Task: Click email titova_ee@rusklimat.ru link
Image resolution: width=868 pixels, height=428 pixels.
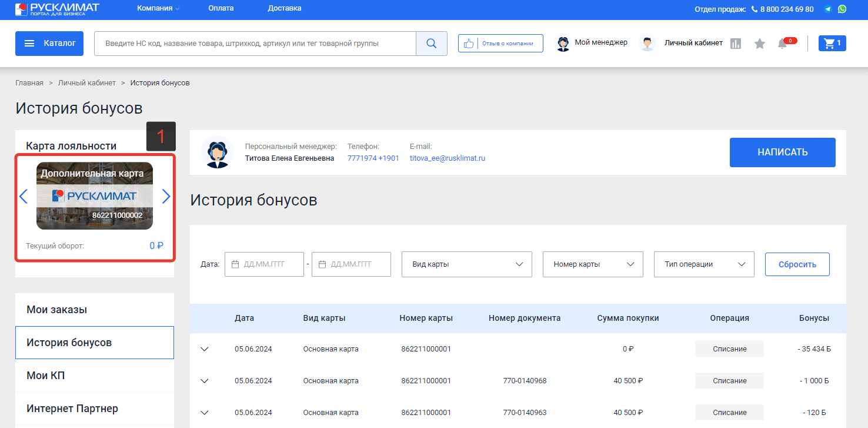Action: tap(448, 158)
